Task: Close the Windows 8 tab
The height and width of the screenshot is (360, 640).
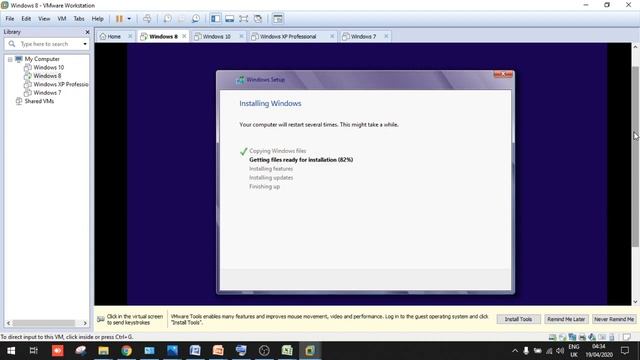Action: pyautogui.click(x=184, y=36)
